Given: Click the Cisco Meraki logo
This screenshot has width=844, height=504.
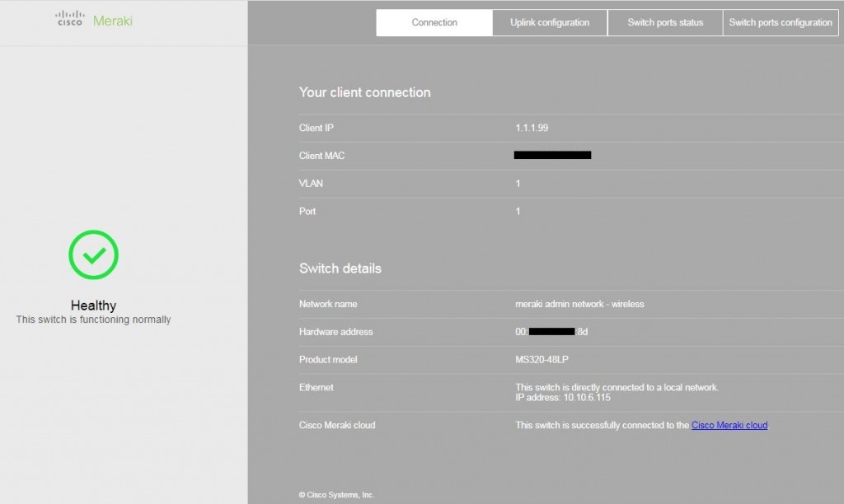Looking at the screenshot, I should tap(94, 20).
